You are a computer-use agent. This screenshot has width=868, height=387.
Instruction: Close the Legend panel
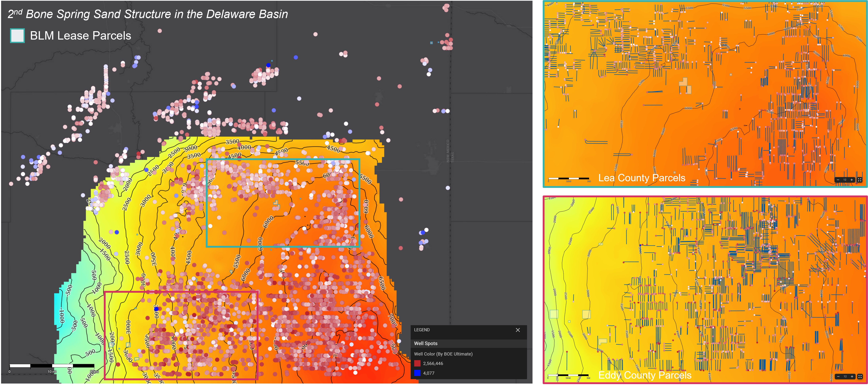(518, 330)
